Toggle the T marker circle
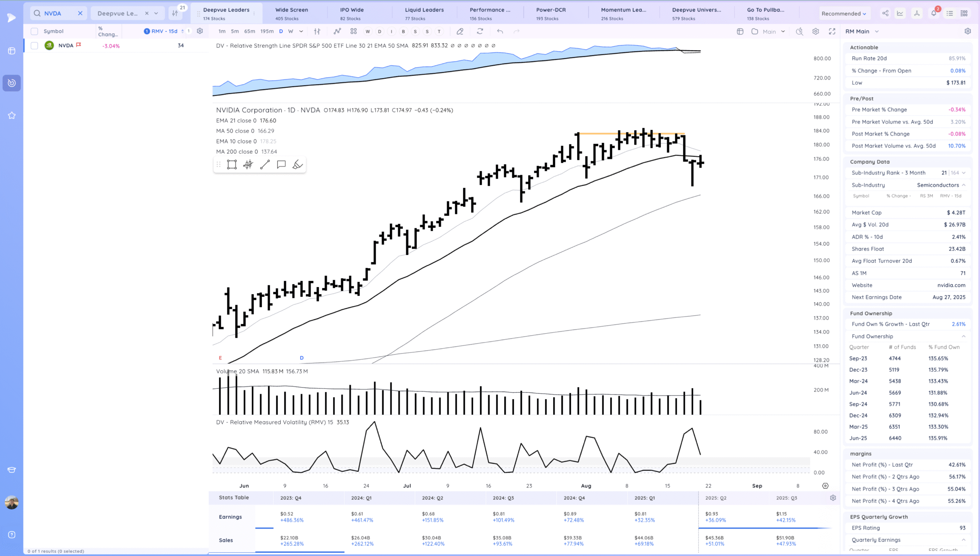Viewport: 980px width, 556px height. click(439, 31)
